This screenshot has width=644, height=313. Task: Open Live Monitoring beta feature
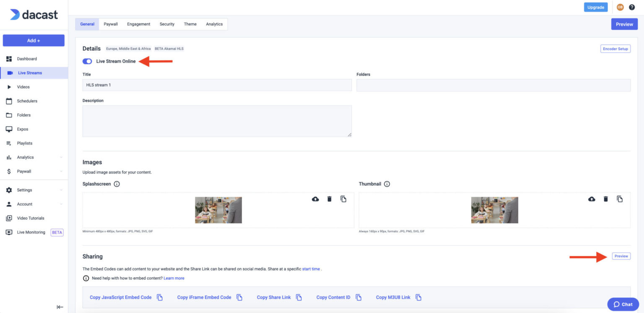(x=31, y=232)
